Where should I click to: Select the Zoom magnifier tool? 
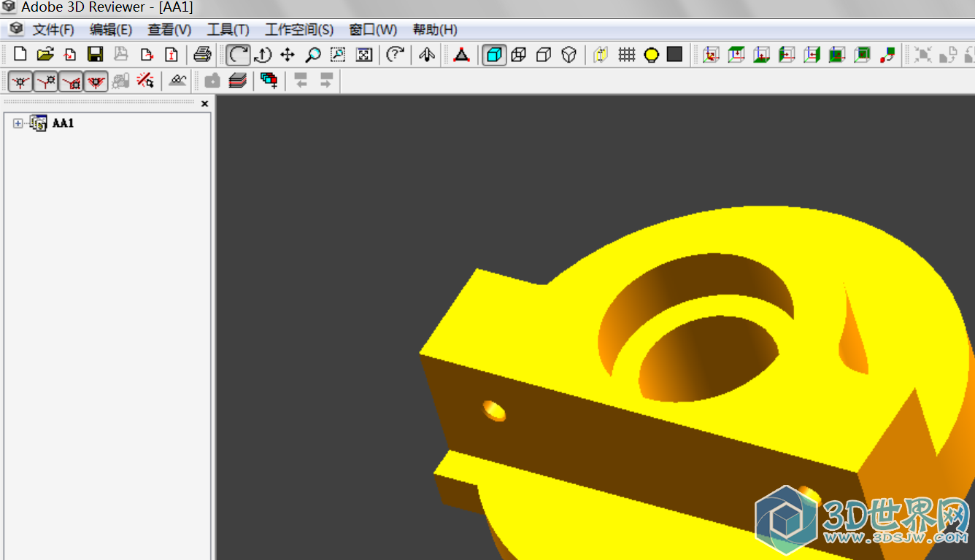click(313, 55)
